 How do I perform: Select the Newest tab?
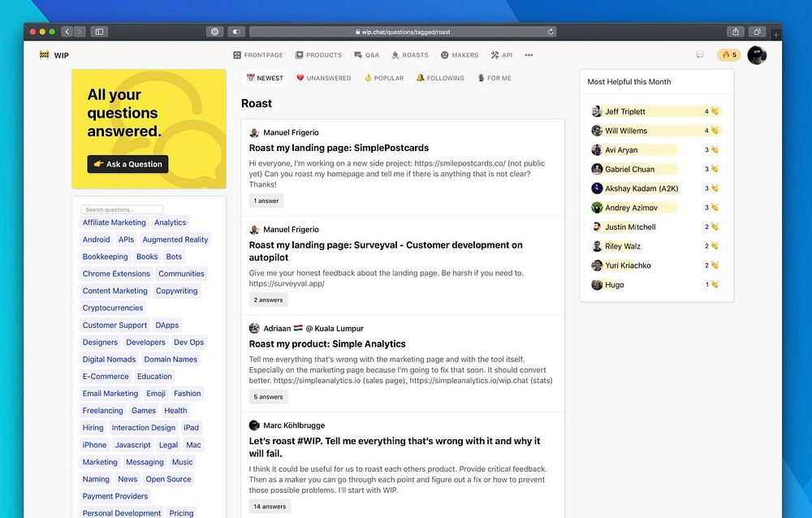(265, 78)
